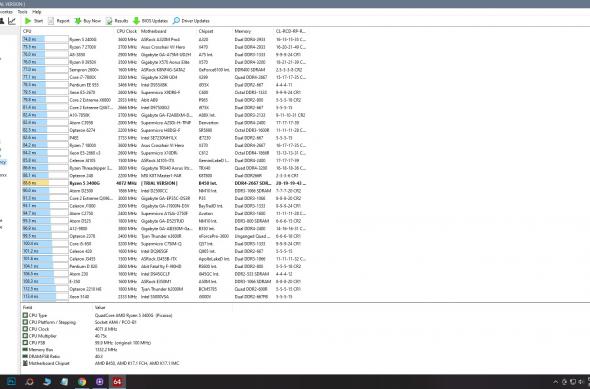590x389 pixels.
Task: Select the Opteron 248 result row
Action: click(164, 176)
